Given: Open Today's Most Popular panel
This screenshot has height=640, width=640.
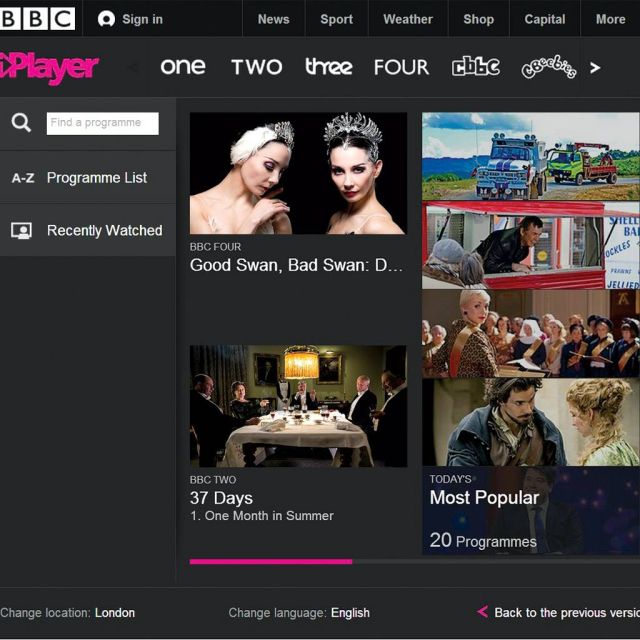Looking at the screenshot, I should (531, 511).
